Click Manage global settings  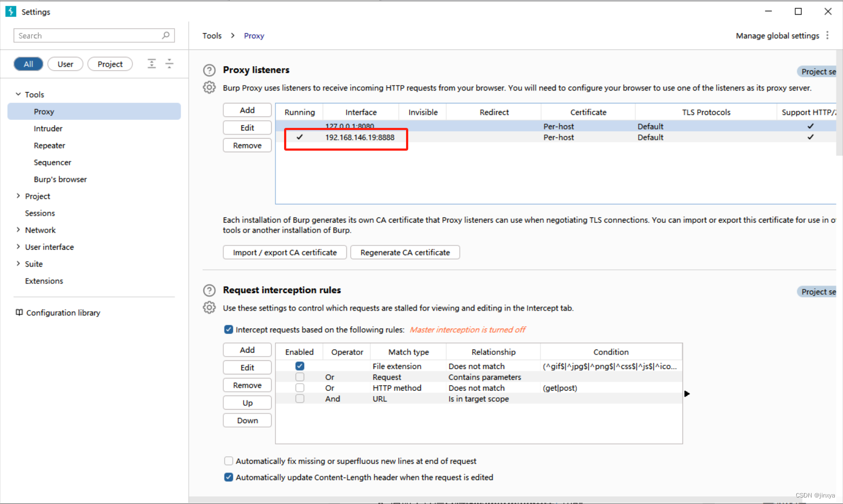777,36
